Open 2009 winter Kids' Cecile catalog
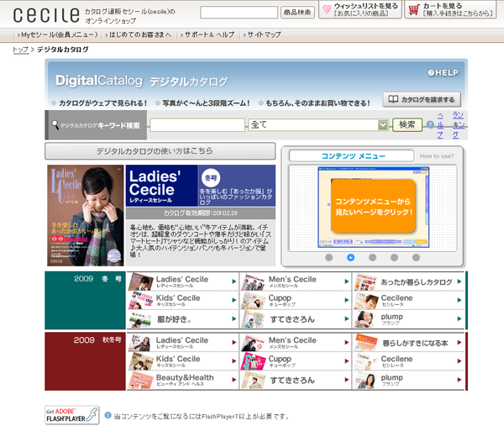The width and height of the screenshot is (504, 431). point(182,300)
